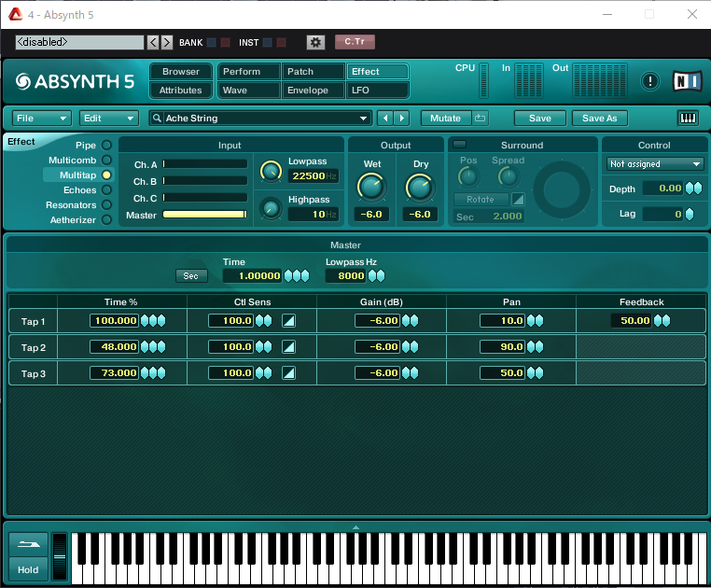This screenshot has height=588, width=711.
Task: Click Tap 3 Gain stepper diamonds
Action: [410, 373]
